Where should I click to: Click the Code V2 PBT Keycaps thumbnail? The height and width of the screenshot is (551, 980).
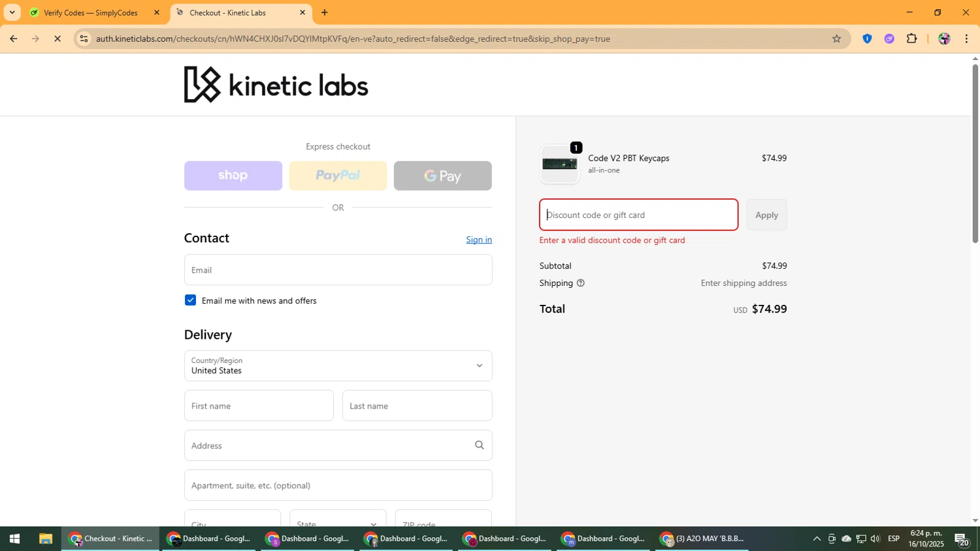[560, 164]
